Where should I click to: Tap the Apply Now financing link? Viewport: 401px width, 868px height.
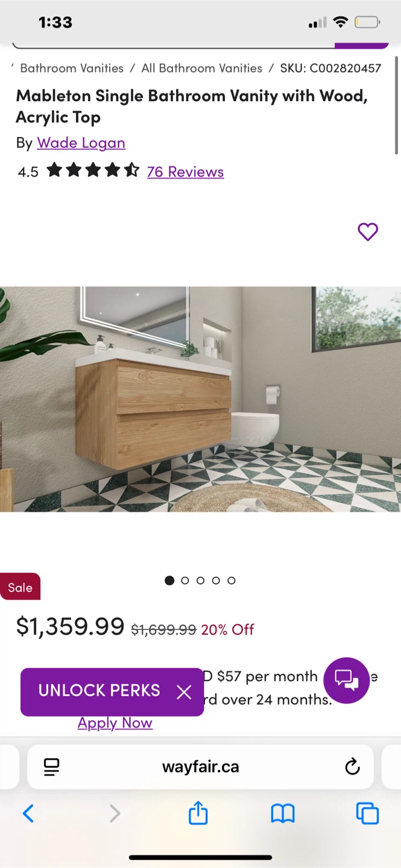[115, 723]
